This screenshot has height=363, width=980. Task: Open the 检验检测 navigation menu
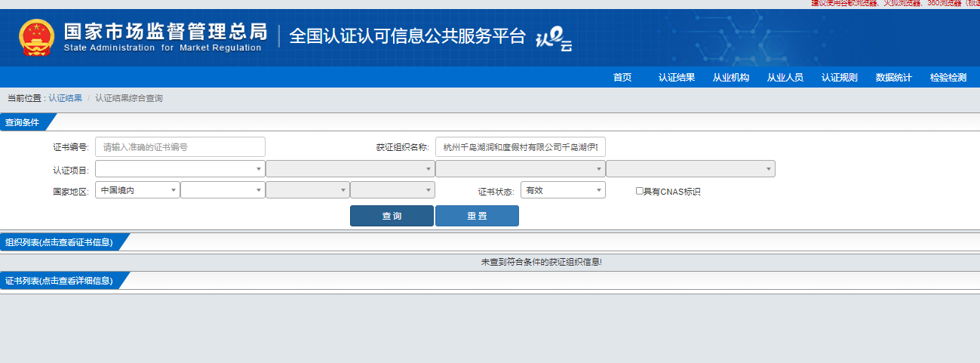pos(948,78)
